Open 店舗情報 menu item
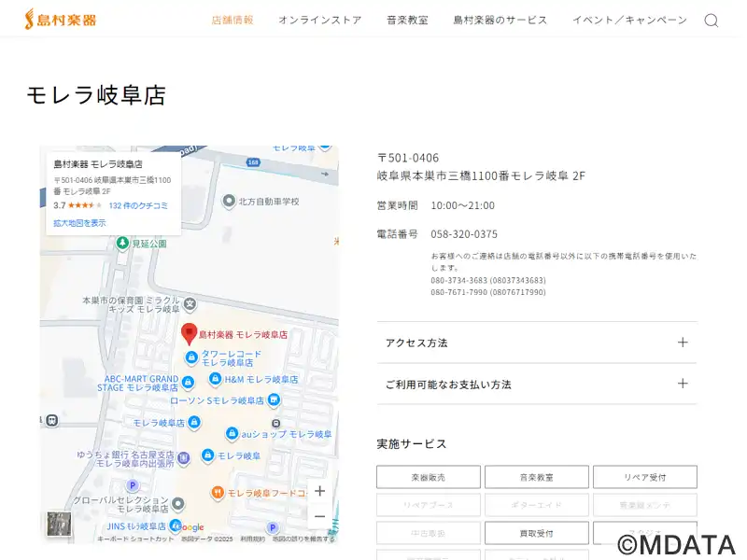 233,20
